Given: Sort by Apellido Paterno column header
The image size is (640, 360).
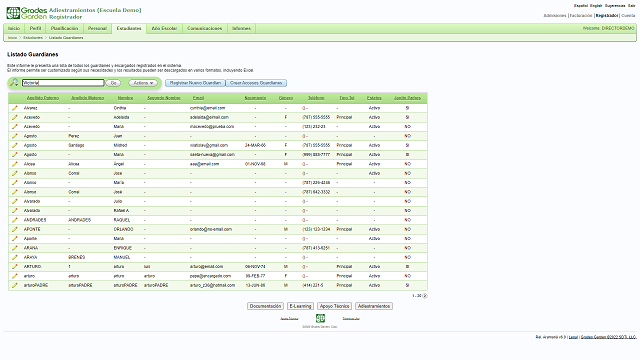Looking at the screenshot, I should (x=43, y=98).
